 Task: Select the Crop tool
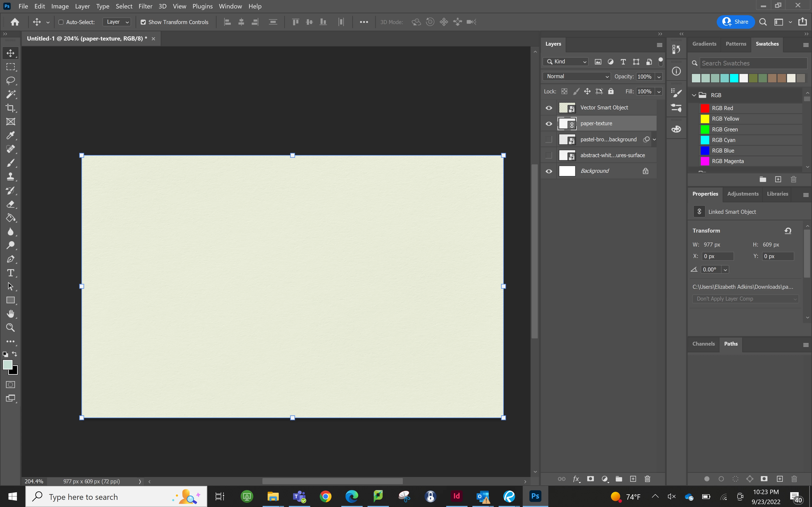(10, 108)
